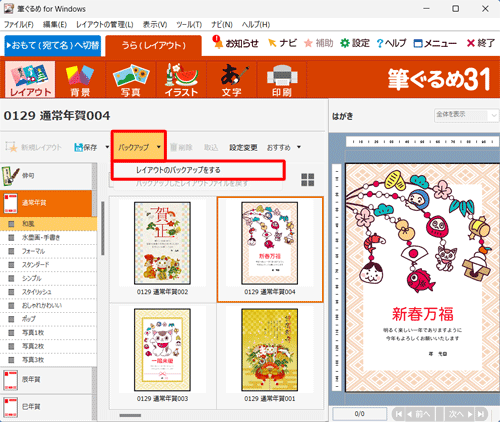Go to next with 次へ button
Viewport: 500px width, 422px height.
[x=461, y=414]
